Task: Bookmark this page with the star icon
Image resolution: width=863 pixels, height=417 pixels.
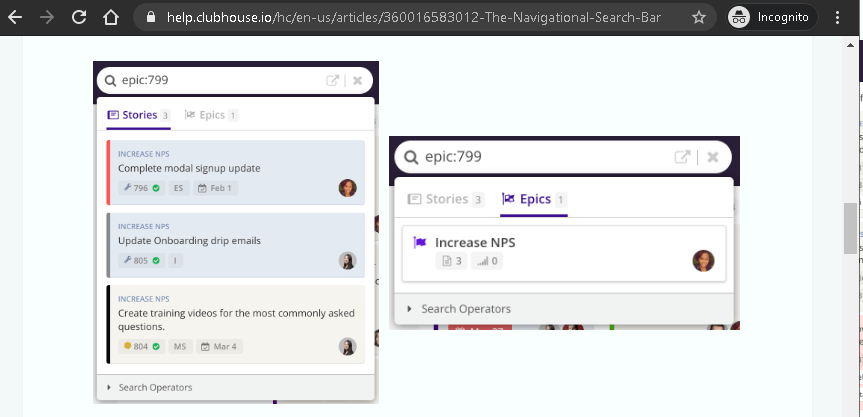Action: coord(699,17)
